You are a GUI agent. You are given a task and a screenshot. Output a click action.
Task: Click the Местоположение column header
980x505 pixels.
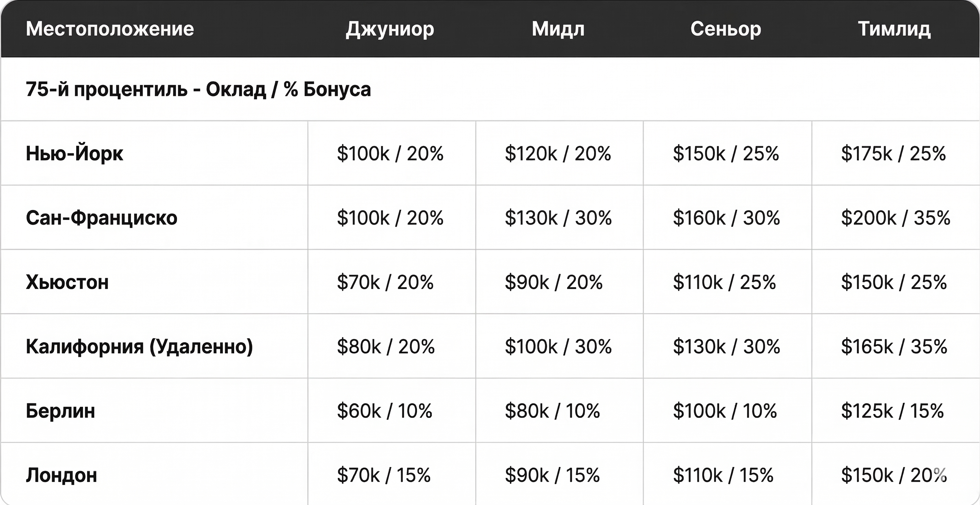110,29
